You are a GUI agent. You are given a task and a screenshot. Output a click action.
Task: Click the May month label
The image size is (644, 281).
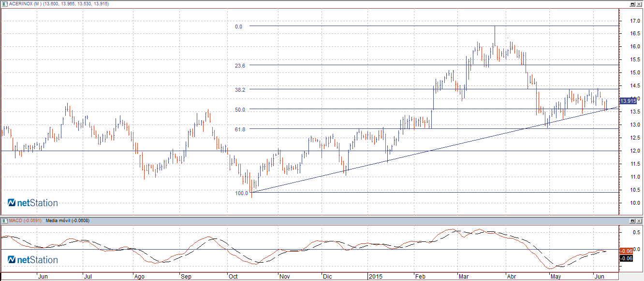click(556, 277)
